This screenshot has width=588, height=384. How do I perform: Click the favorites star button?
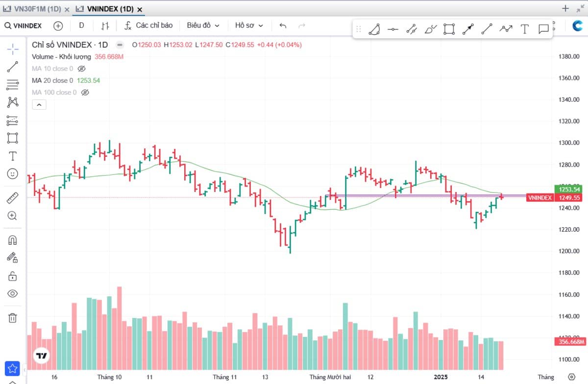pyautogui.click(x=12, y=369)
